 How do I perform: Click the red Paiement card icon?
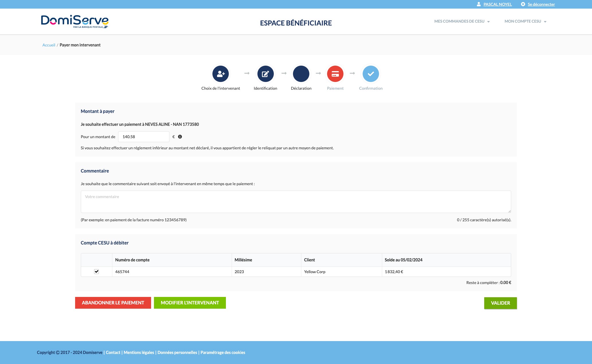(x=335, y=74)
